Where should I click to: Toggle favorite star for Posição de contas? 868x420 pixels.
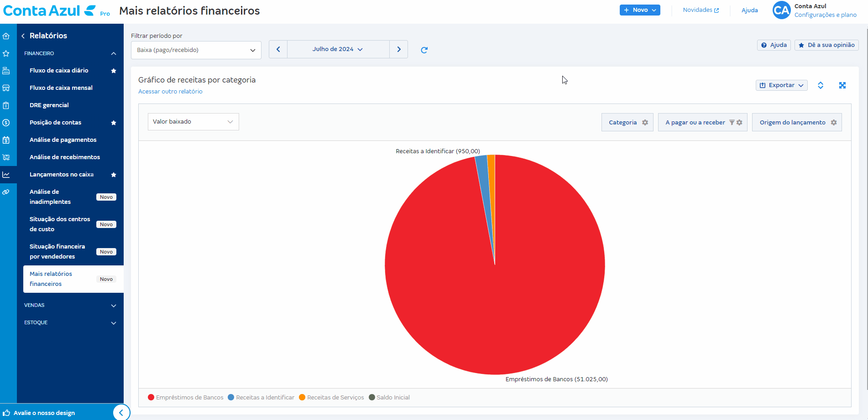114,123
